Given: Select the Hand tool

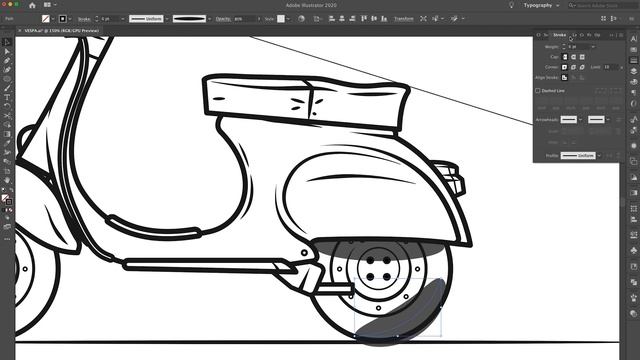Looking at the screenshot, I should 7,180.
